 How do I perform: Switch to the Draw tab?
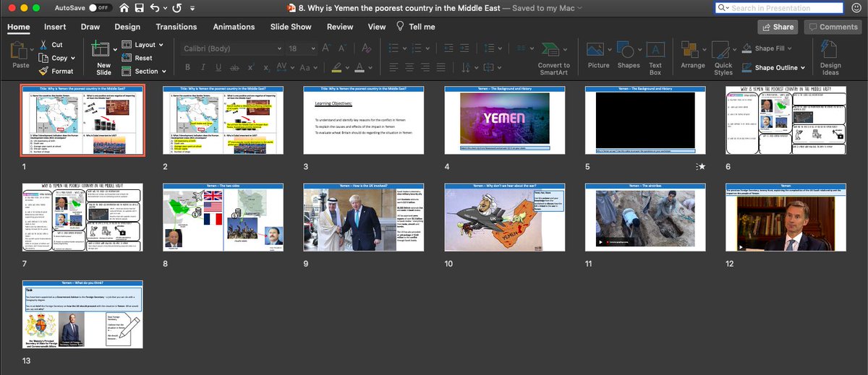(x=90, y=27)
